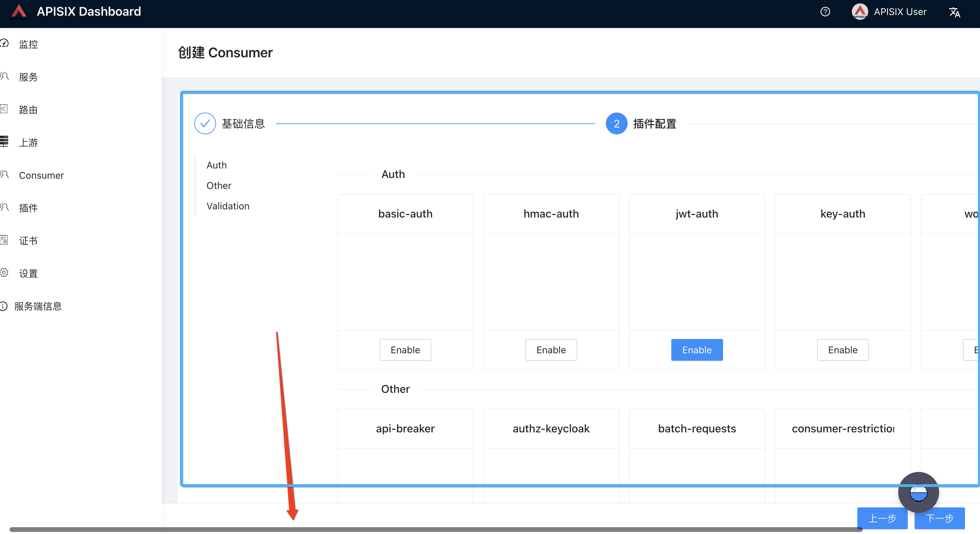Click the 上游 upstream server icon
980x534 pixels.
pyautogui.click(x=4, y=142)
